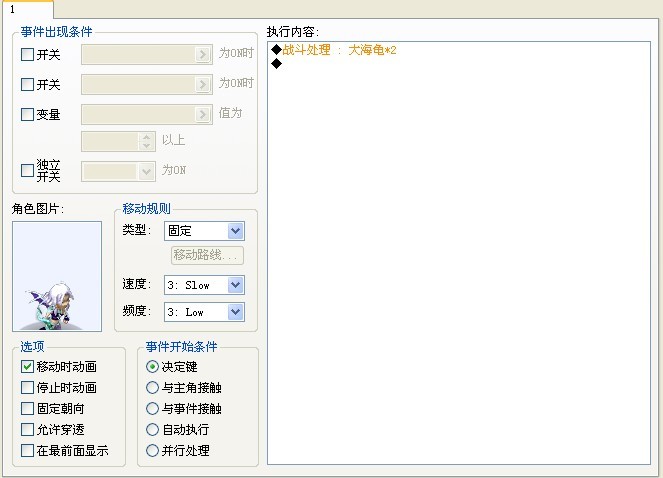Select the 与事件接触 trigger radio button

click(152, 409)
